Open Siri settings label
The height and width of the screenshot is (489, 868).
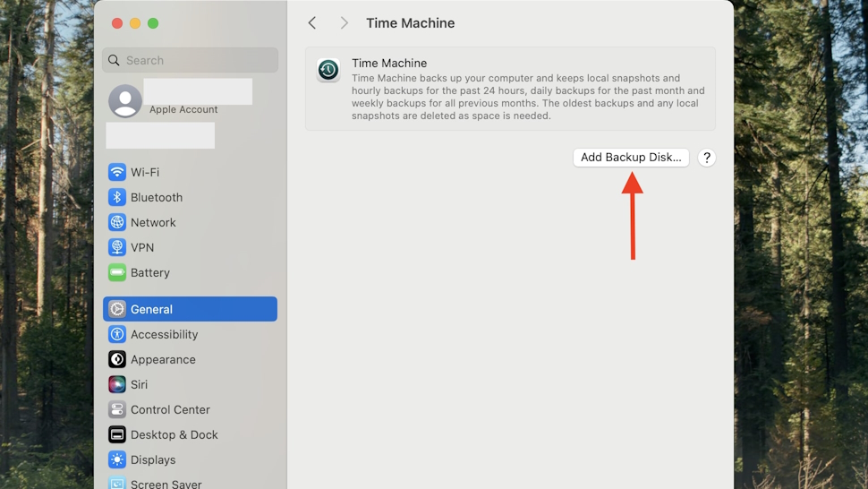[139, 384]
